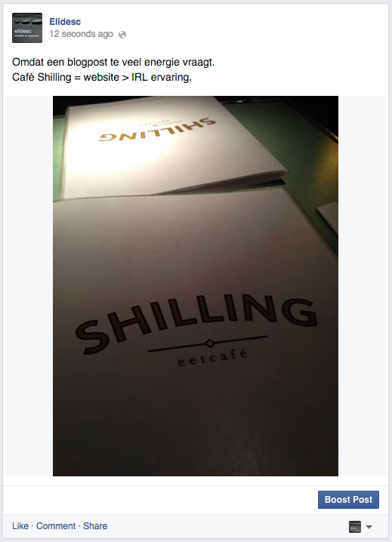Open the '12 seconds ago' timestamp permalink

tap(81, 34)
